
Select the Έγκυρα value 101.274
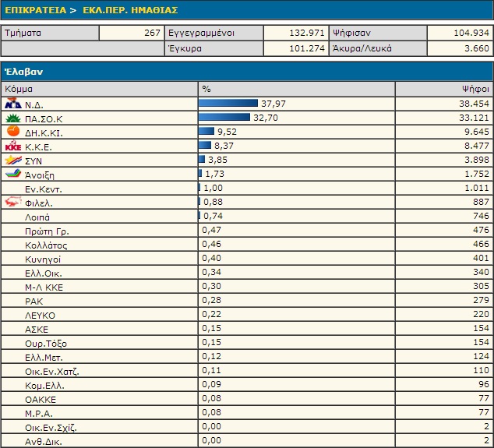click(x=307, y=48)
